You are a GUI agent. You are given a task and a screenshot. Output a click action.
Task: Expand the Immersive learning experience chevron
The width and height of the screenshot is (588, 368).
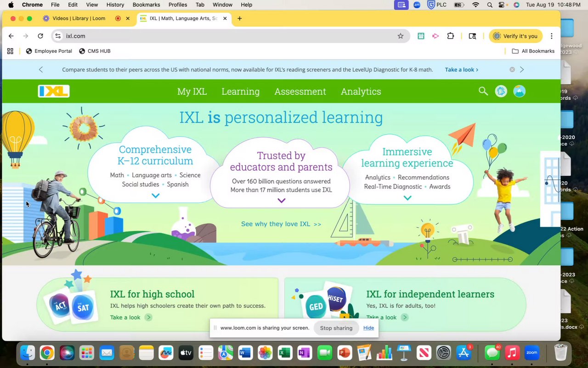point(407,198)
